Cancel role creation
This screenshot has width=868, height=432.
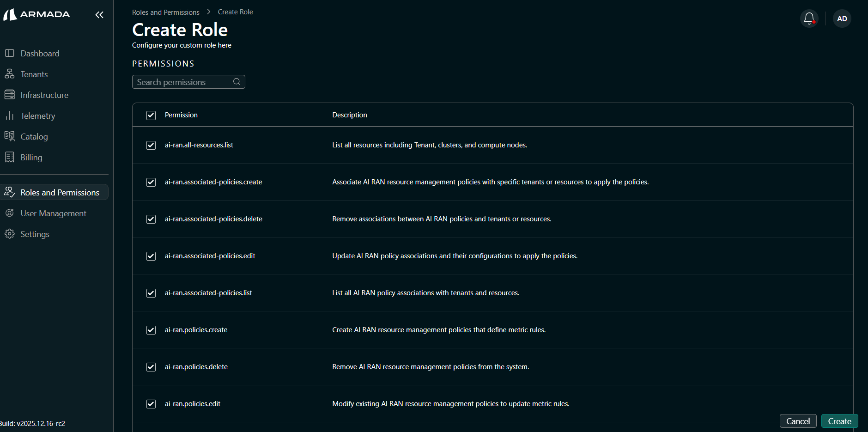[x=798, y=421]
